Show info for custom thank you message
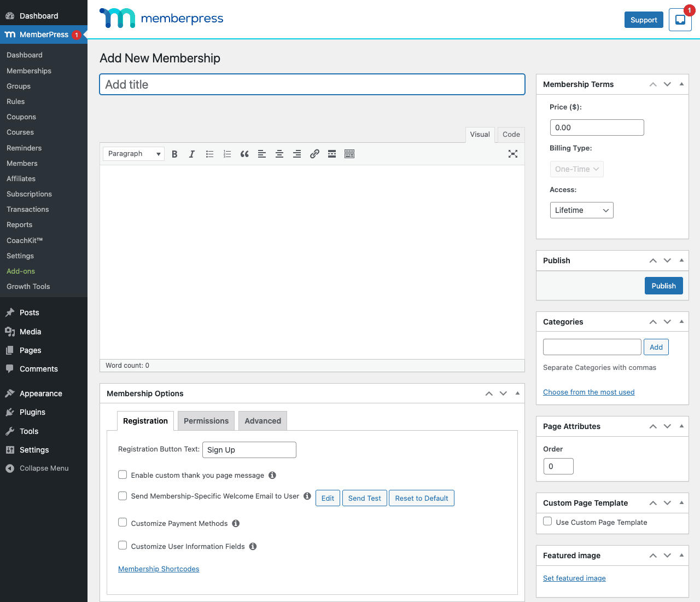Image resolution: width=700 pixels, height=602 pixels. click(272, 475)
